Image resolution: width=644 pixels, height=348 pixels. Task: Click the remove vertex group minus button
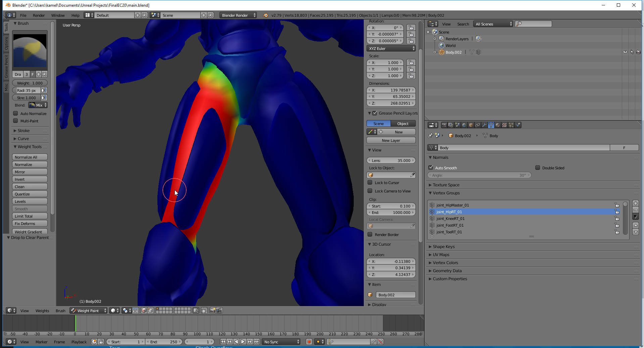[635, 210]
